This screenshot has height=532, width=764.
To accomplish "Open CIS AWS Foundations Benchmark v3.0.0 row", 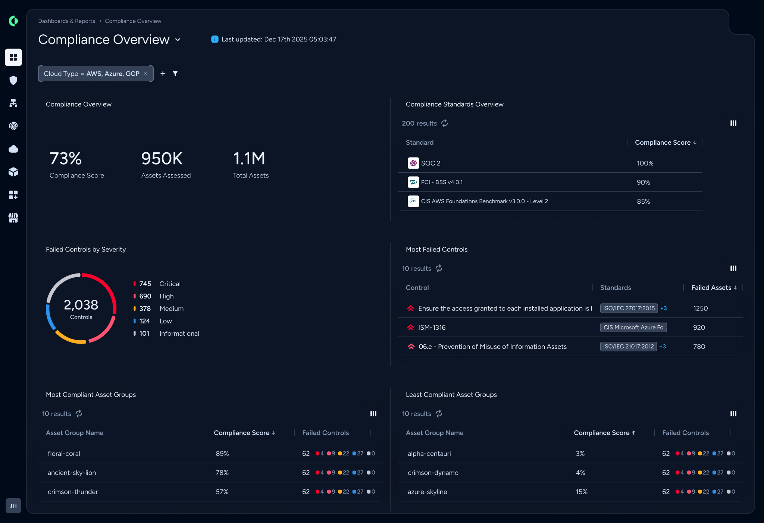I will [x=550, y=201].
